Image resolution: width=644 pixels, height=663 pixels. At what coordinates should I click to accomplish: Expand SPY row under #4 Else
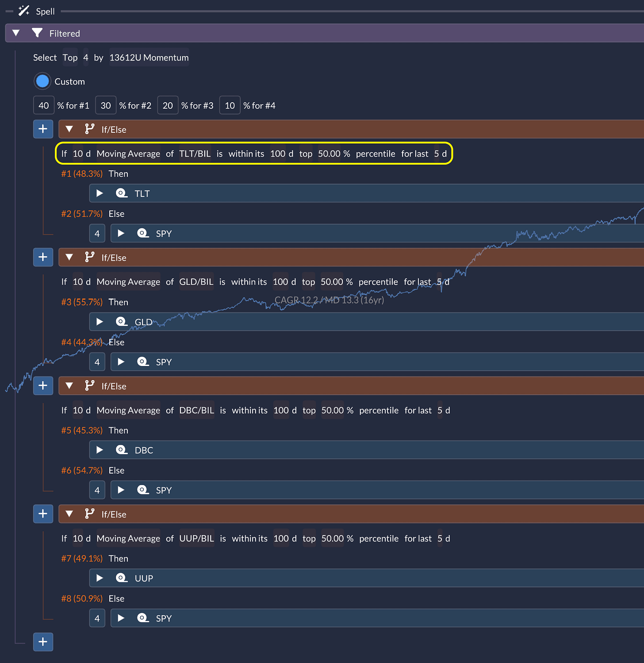pyautogui.click(x=121, y=362)
